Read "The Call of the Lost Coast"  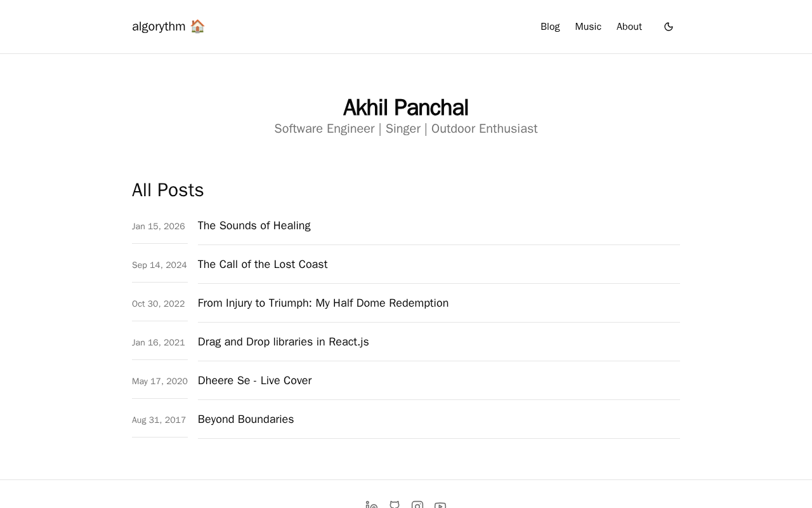click(263, 264)
